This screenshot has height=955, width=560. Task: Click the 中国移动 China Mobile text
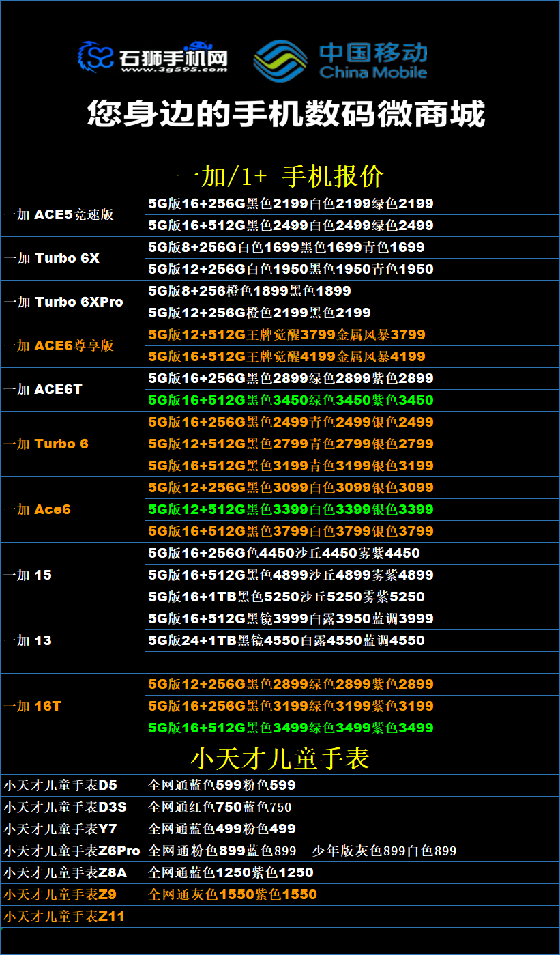point(373,61)
